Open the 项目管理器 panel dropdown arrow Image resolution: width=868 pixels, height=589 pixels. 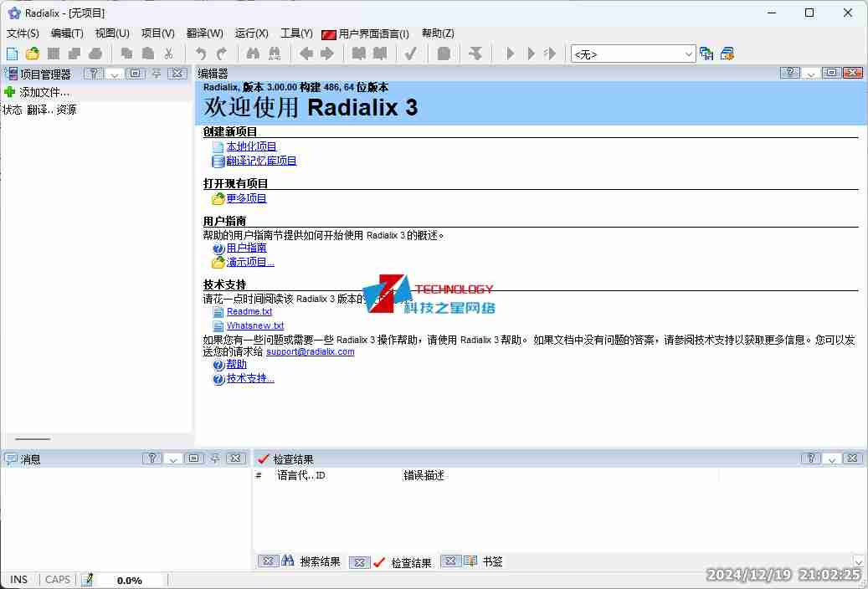(114, 73)
